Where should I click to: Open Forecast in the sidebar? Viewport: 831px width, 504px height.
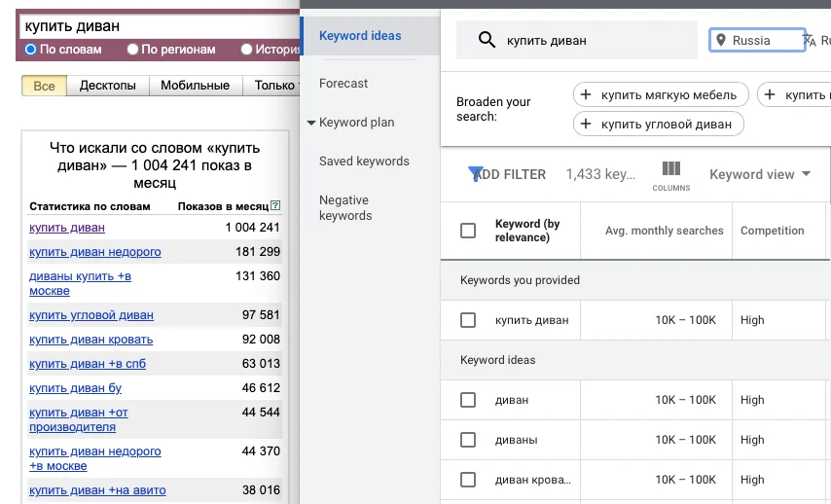343,84
